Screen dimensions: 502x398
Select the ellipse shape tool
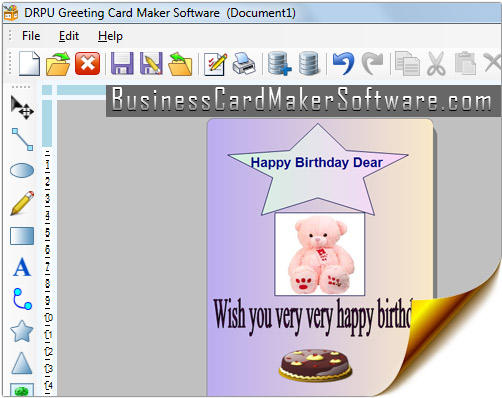(x=22, y=170)
